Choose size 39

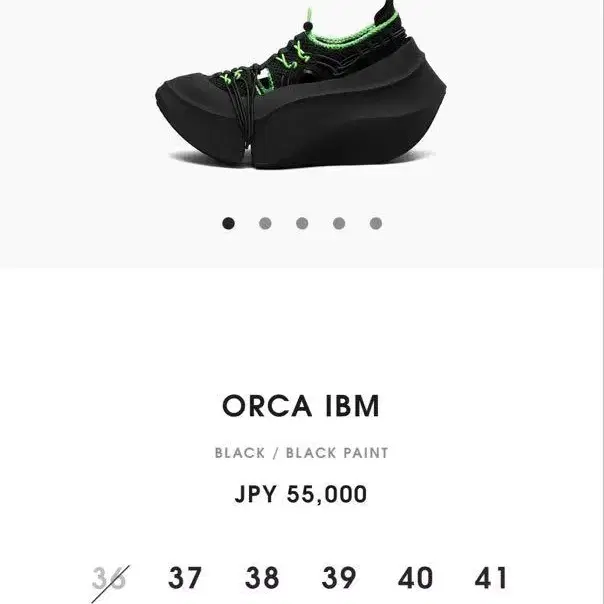339,578
